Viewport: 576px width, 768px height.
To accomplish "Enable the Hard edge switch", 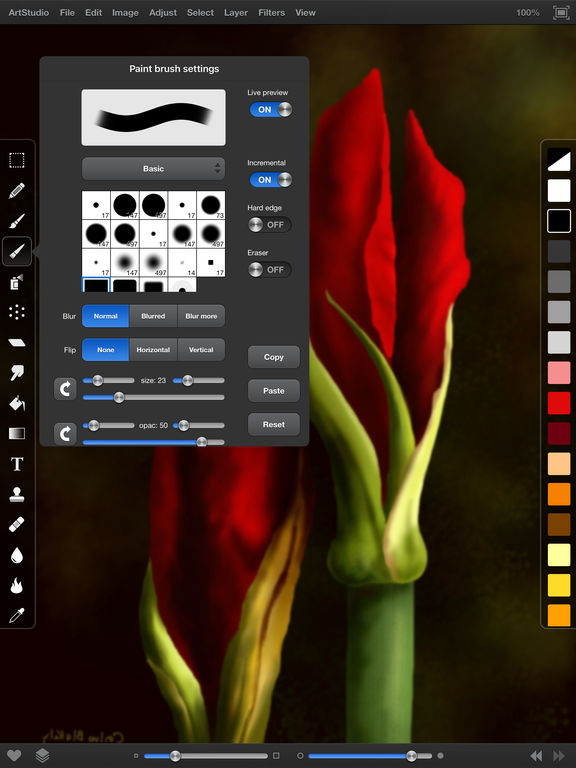I will coord(270,225).
